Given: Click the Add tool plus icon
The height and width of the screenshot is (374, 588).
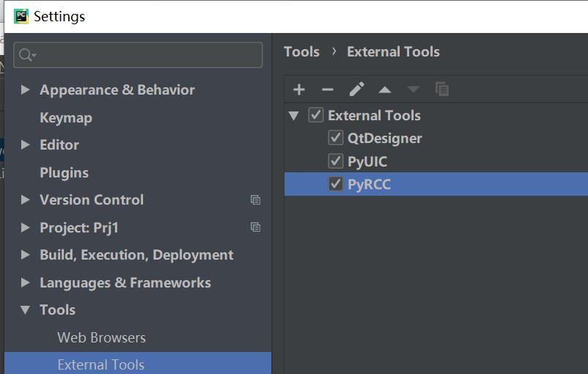Looking at the screenshot, I should coord(299,89).
